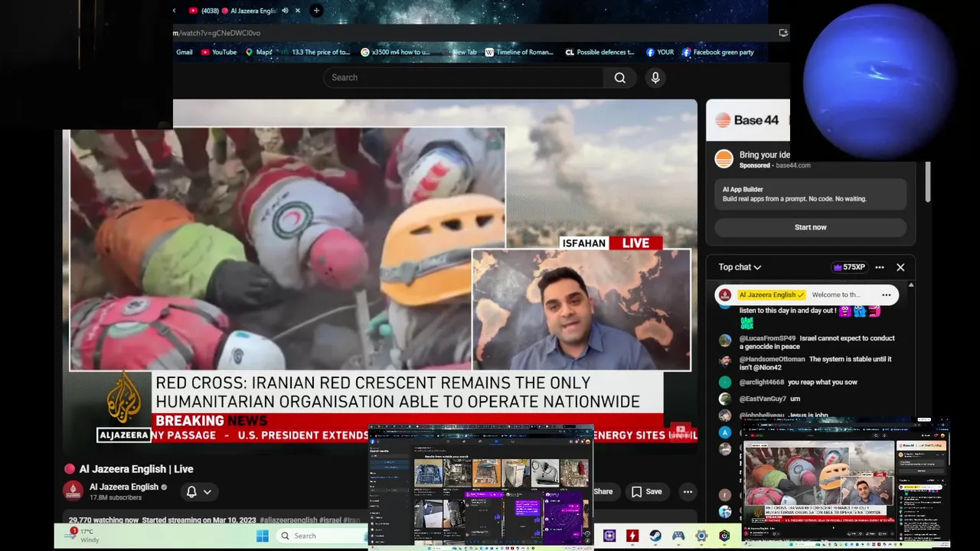Click the Neptune planet desktop widget

point(878,82)
